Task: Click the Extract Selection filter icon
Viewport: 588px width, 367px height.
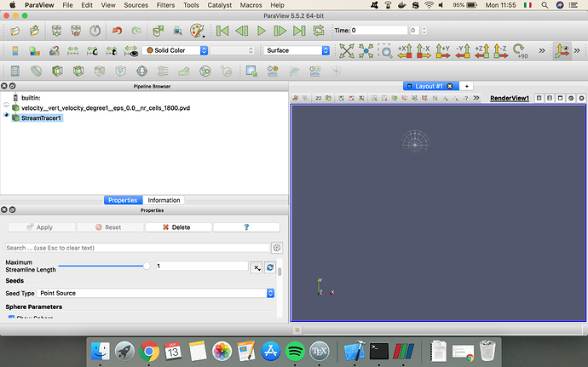Action: 251,71
